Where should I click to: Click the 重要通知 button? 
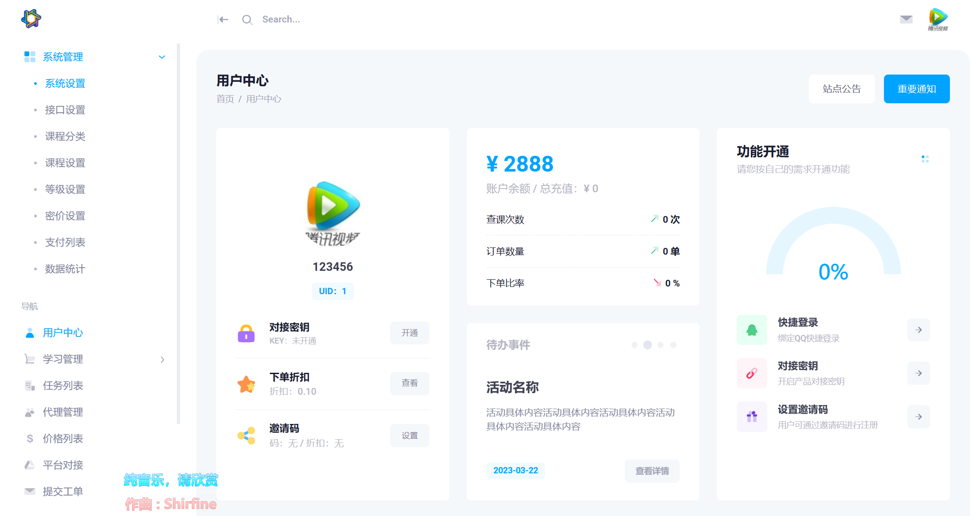point(916,89)
